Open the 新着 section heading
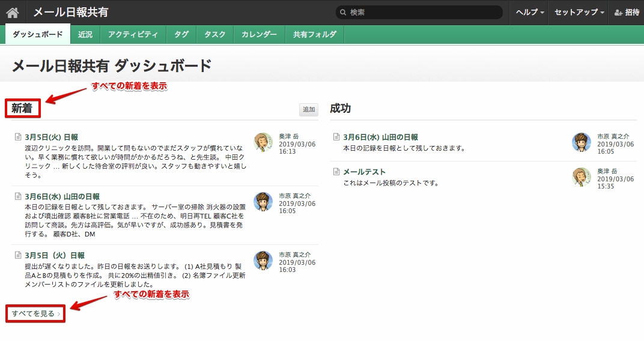Screen dimensions: 644x341 point(22,108)
